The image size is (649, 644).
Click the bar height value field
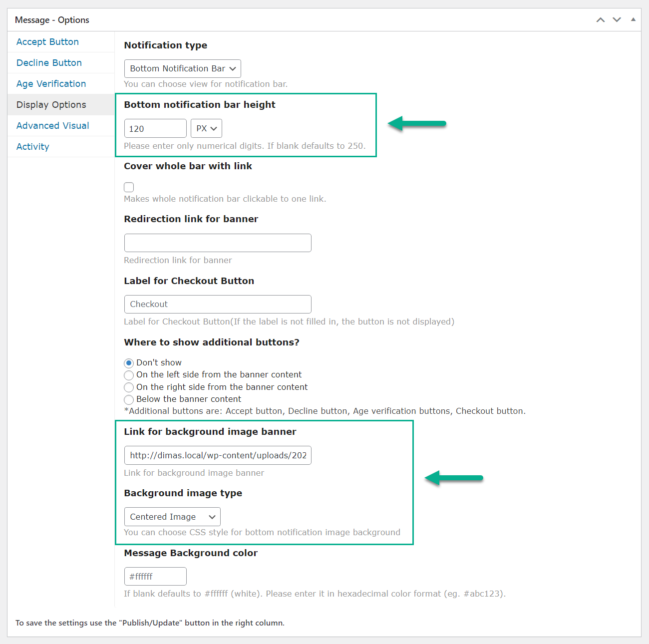(155, 128)
